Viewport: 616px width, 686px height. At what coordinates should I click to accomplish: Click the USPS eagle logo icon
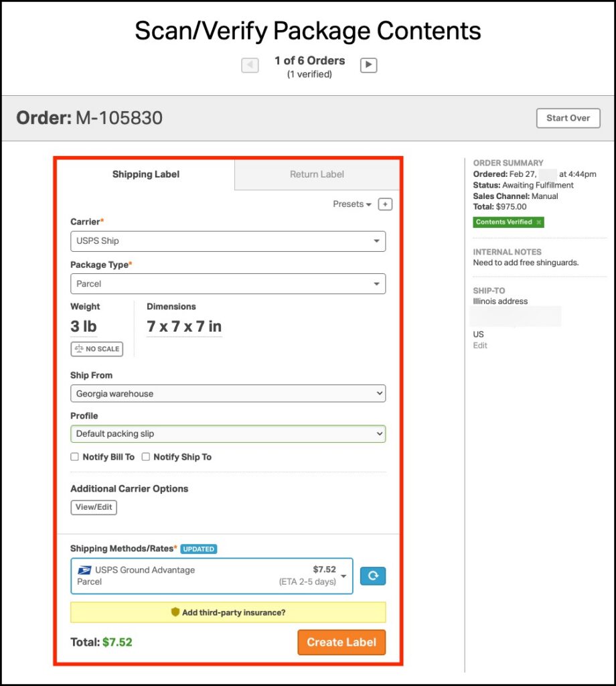tap(84, 570)
